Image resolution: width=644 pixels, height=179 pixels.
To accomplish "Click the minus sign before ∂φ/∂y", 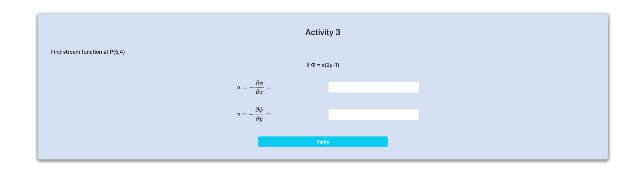I will click(252, 115).
